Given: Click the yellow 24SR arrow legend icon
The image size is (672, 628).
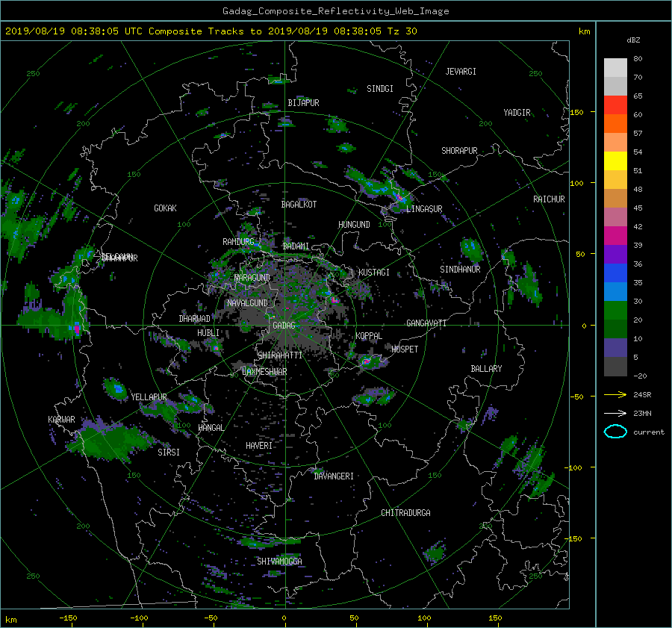Looking at the screenshot, I should 615,394.
